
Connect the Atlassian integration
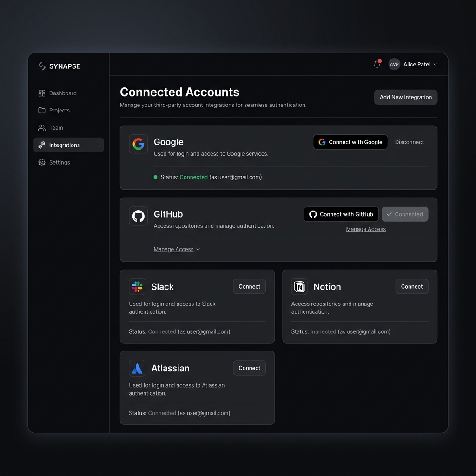click(249, 368)
